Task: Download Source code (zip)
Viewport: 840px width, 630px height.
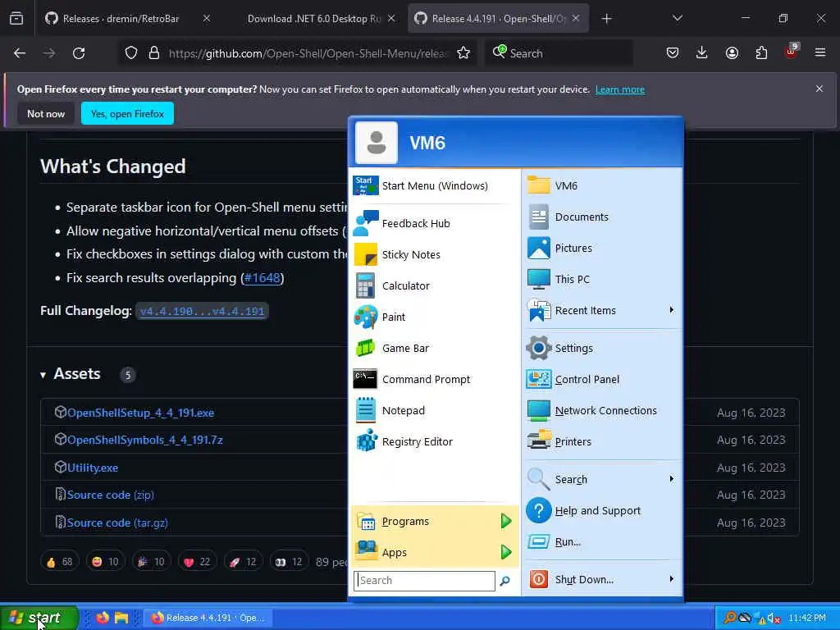Action: tap(111, 495)
